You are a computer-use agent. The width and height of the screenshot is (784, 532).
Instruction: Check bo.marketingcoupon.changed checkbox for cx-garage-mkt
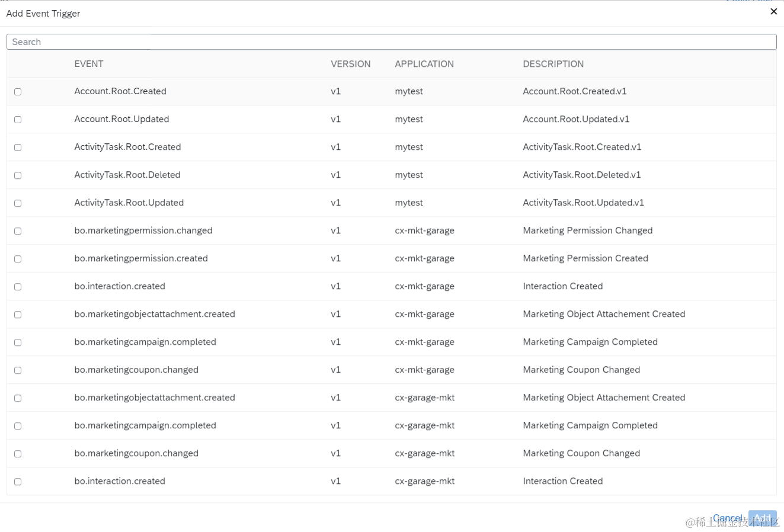coord(18,454)
